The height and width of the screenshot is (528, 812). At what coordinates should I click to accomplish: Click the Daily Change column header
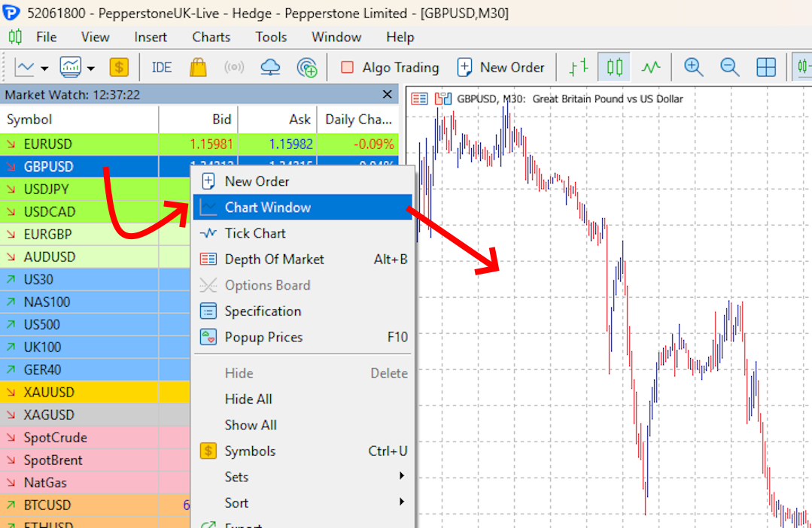(x=358, y=120)
